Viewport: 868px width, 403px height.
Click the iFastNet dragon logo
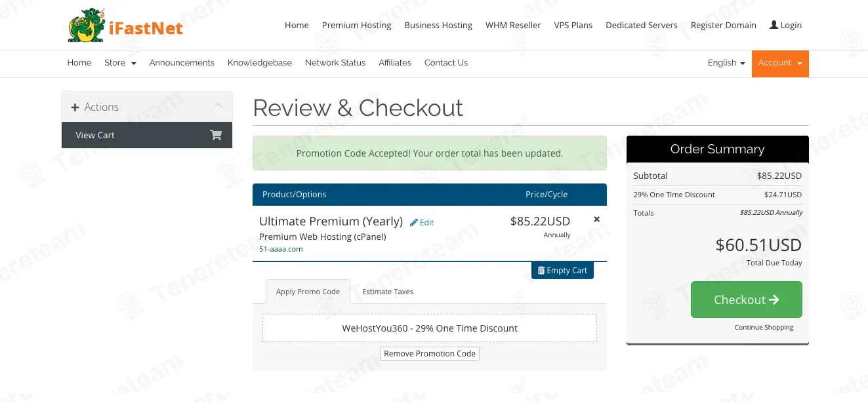(x=125, y=26)
